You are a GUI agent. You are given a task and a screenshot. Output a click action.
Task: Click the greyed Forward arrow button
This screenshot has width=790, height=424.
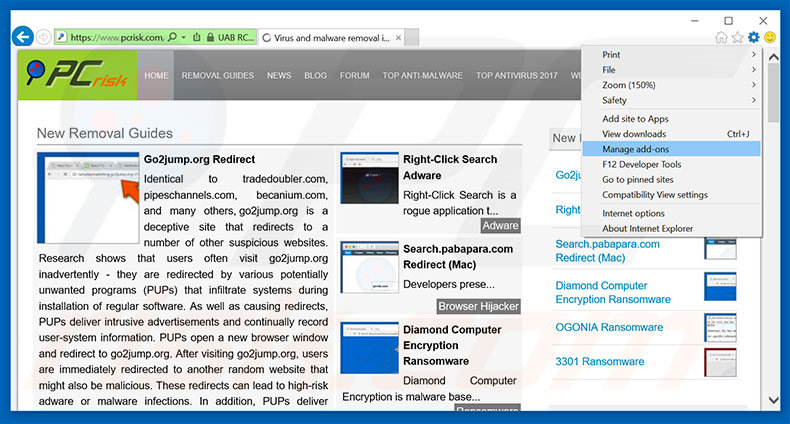pos(44,37)
